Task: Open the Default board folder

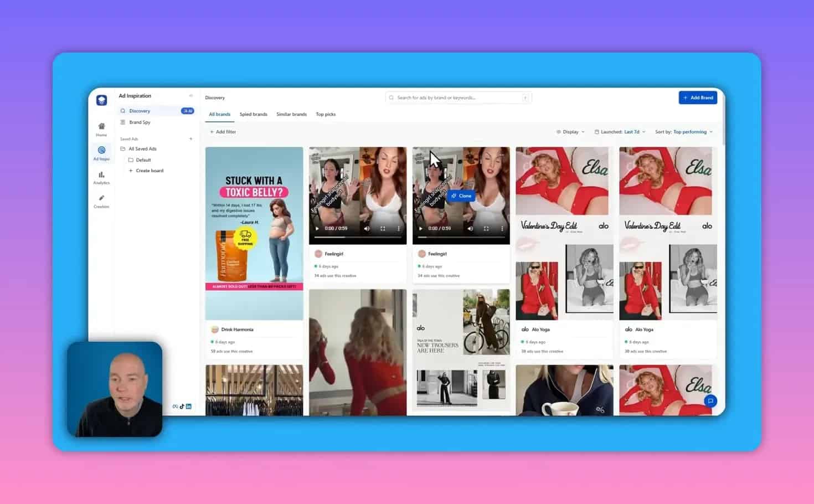Action: [x=143, y=160]
